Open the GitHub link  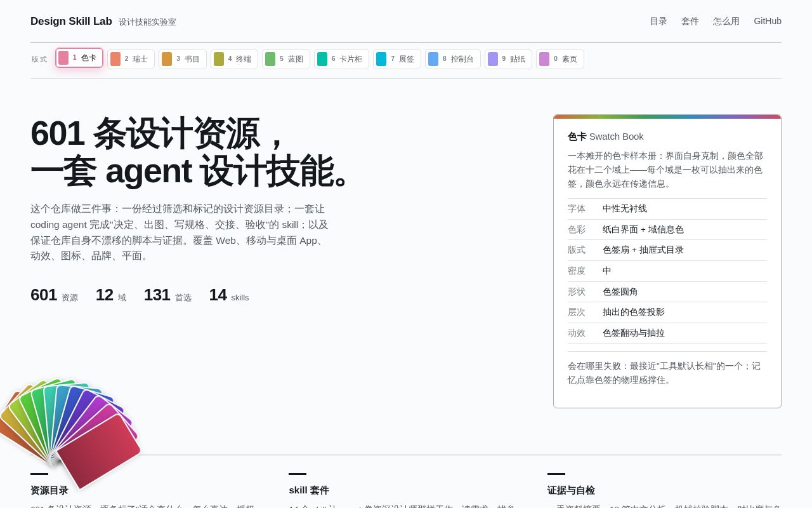pos(768,21)
